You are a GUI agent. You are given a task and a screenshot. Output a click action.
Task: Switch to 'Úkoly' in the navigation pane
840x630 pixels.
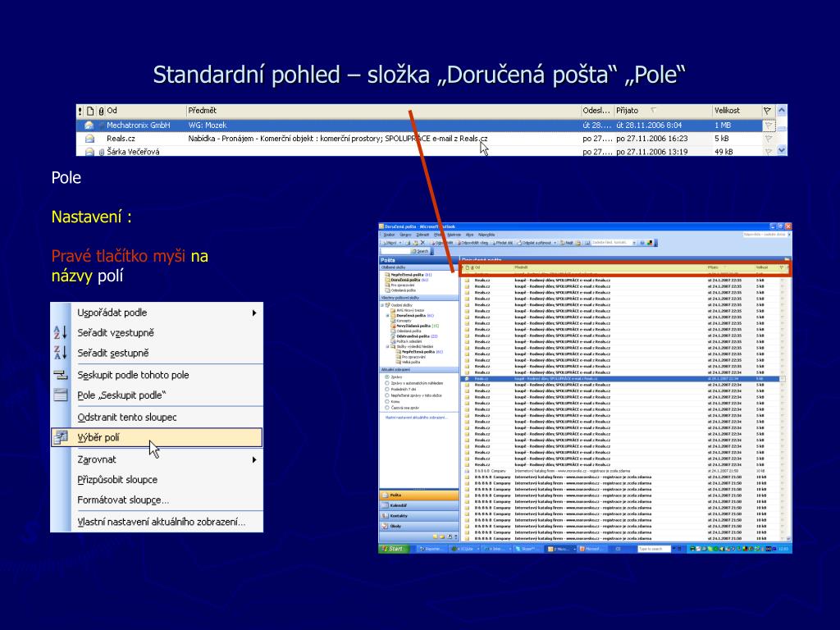coord(419,526)
